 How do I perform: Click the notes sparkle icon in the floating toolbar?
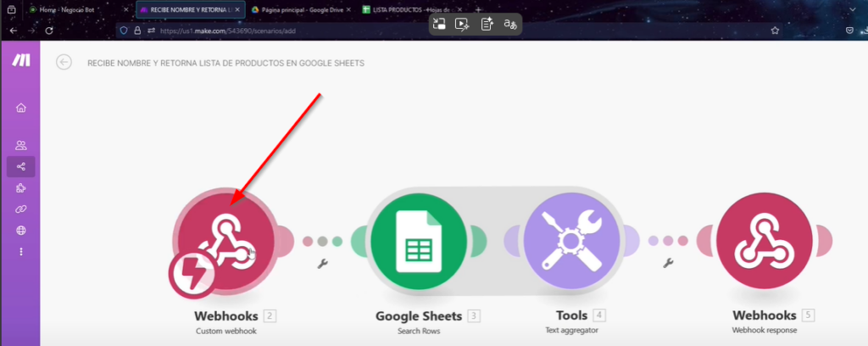(x=487, y=24)
